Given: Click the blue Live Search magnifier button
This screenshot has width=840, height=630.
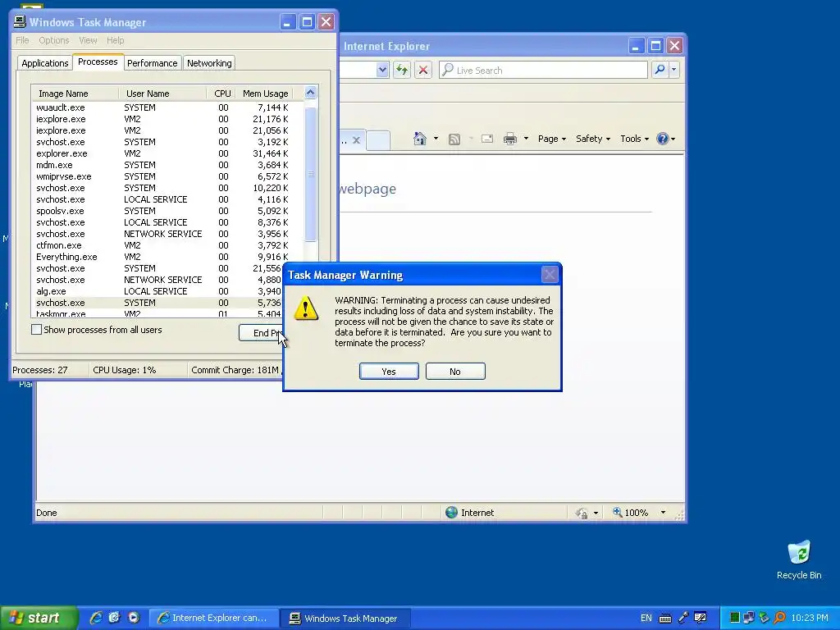Looking at the screenshot, I should 660,70.
